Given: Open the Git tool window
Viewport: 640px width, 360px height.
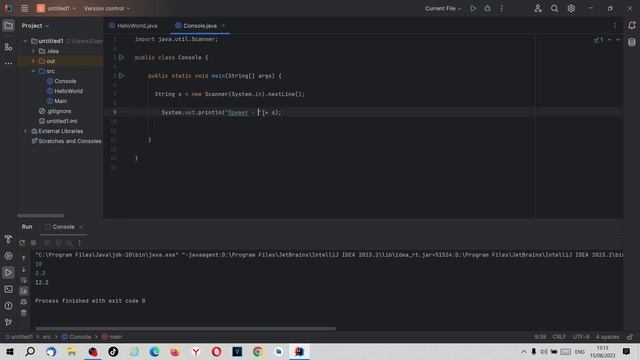Looking at the screenshot, I should coord(8,322).
